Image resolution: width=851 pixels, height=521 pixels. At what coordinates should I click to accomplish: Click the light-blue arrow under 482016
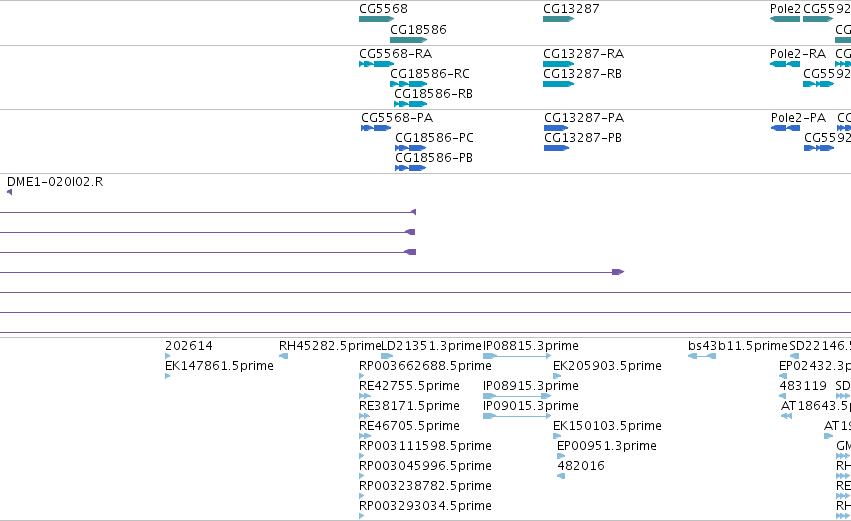(561, 476)
